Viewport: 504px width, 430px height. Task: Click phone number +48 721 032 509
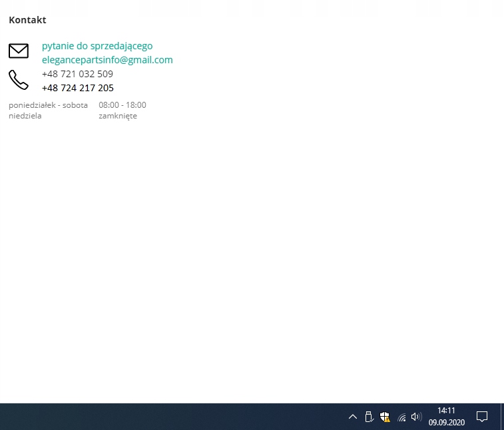[77, 74]
